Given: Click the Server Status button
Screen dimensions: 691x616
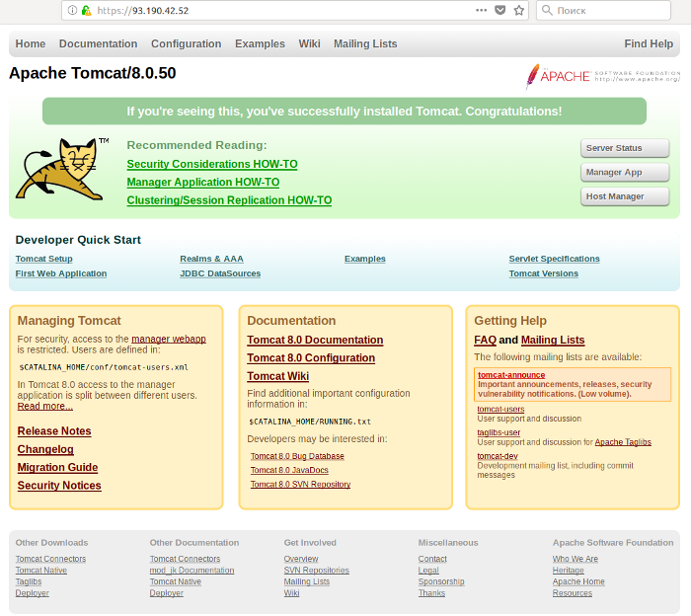Looking at the screenshot, I should [625, 148].
